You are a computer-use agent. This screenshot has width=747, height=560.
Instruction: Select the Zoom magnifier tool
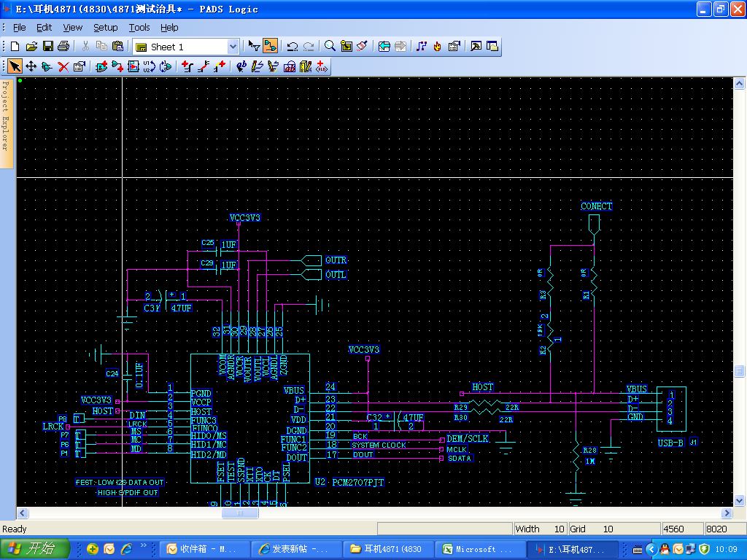(330, 47)
